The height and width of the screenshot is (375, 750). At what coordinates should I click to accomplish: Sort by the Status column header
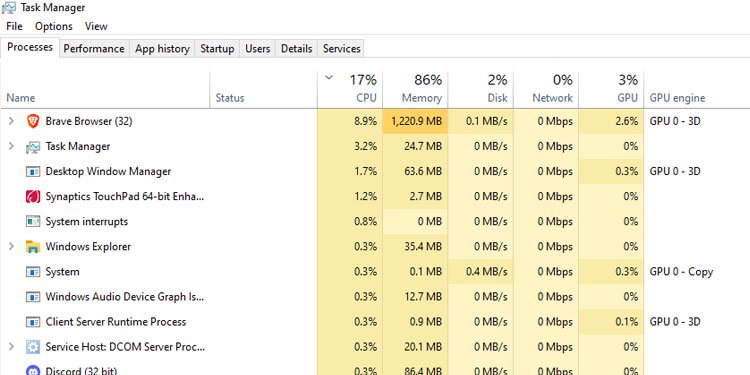click(264, 90)
